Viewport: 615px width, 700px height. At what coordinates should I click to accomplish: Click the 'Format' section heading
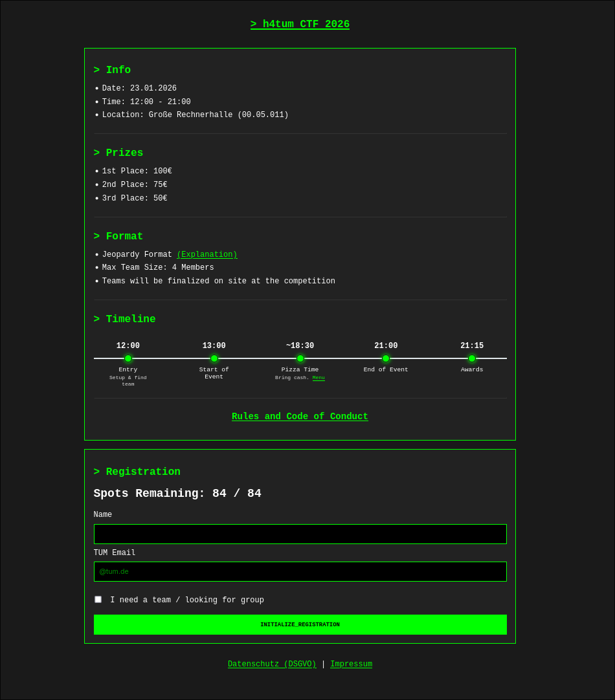(x=118, y=236)
